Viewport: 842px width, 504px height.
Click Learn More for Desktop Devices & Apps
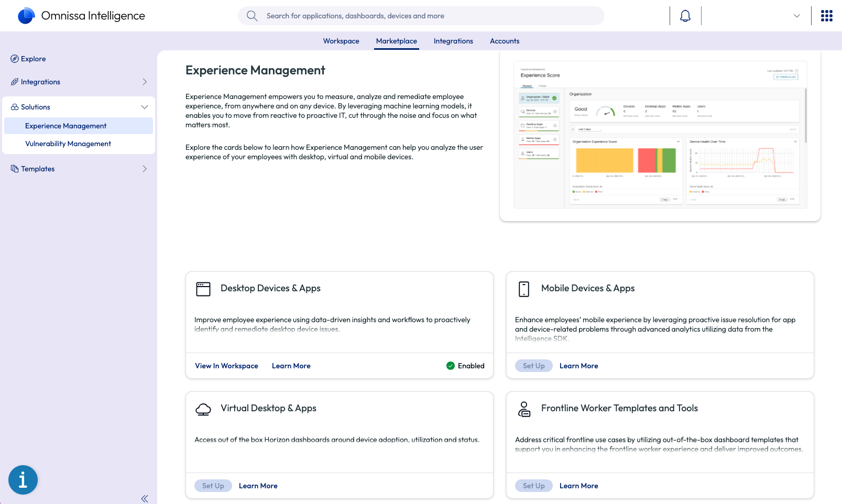tap(291, 366)
